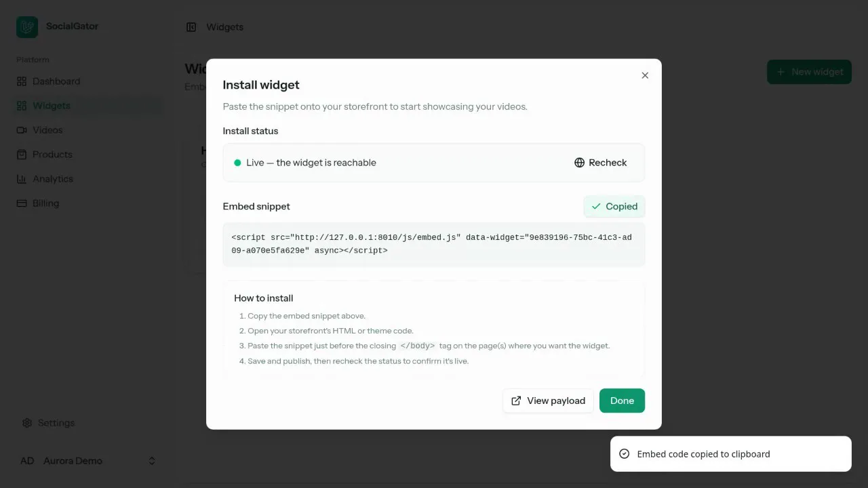Screen dimensions: 868x488
Task: Click the "Install status" label
Action: [x=250, y=131]
